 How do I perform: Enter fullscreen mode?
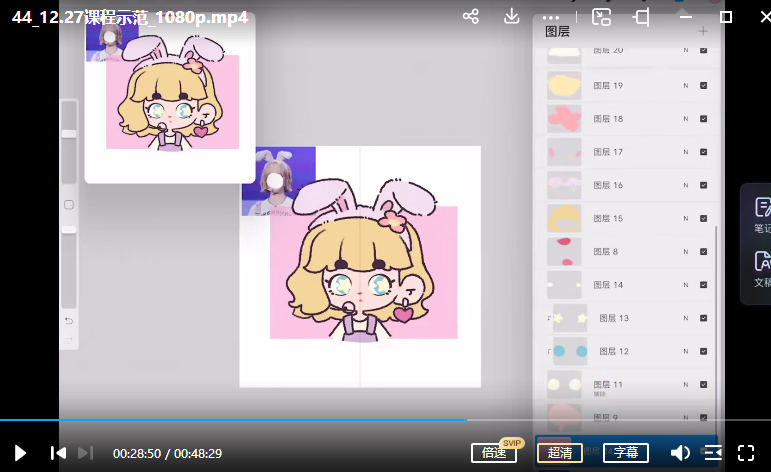(x=746, y=453)
